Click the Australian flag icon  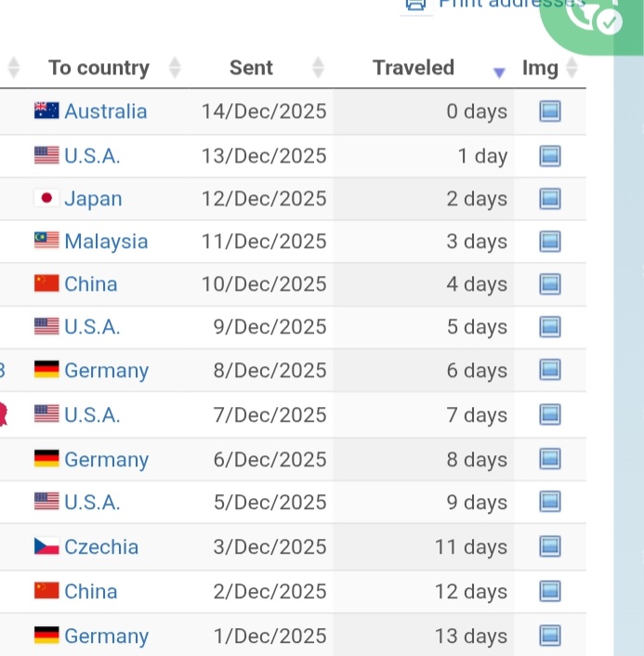point(46,112)
